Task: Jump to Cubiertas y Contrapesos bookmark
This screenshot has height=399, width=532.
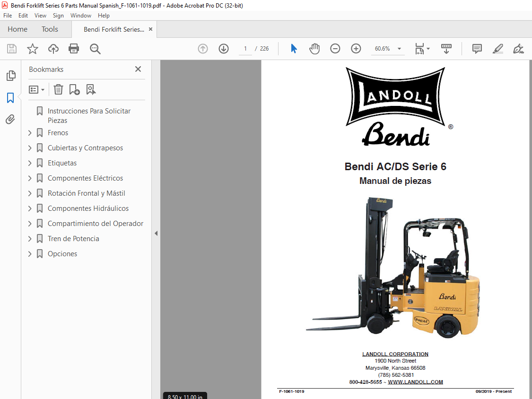Action: tap(85, 148)
